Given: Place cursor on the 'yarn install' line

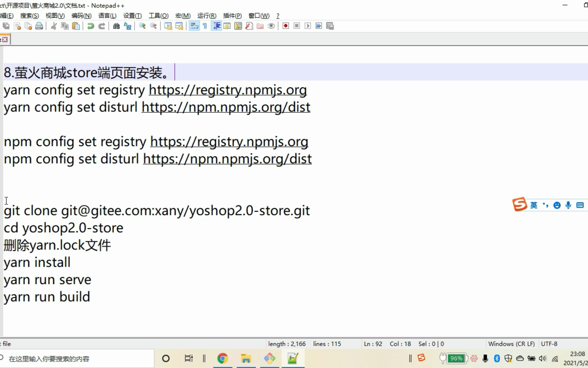Looking at the screenshot, I should tap(37, 263).
